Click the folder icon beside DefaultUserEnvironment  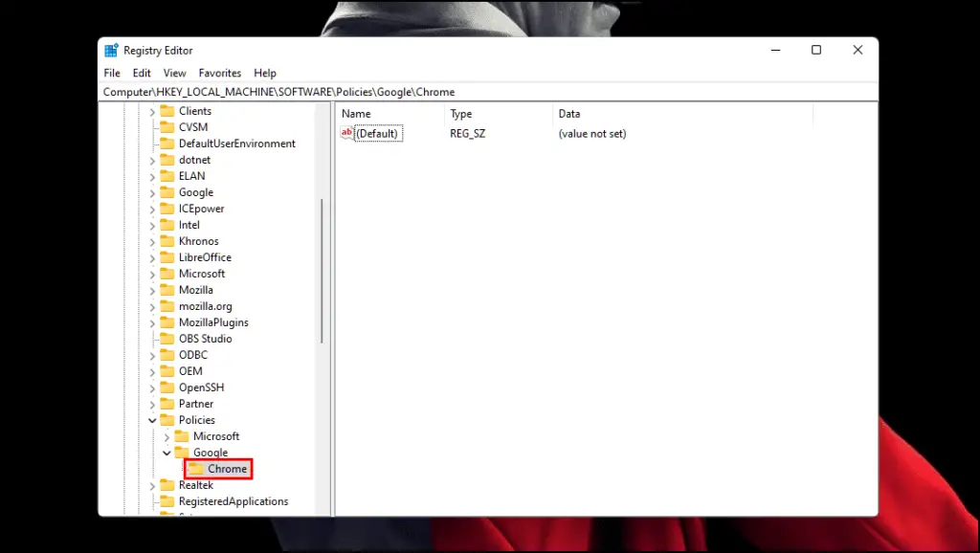point(167,144)
